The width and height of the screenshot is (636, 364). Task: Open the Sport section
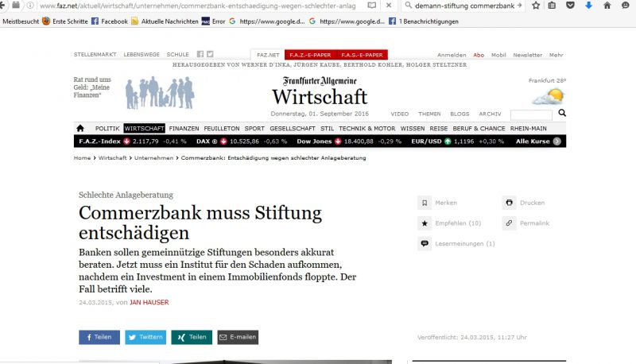[254, 129]
